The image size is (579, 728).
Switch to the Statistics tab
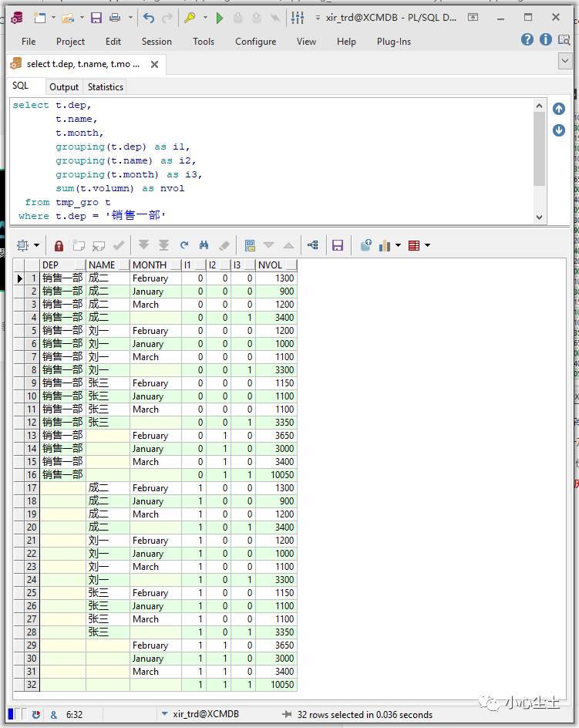pos(106,87)
